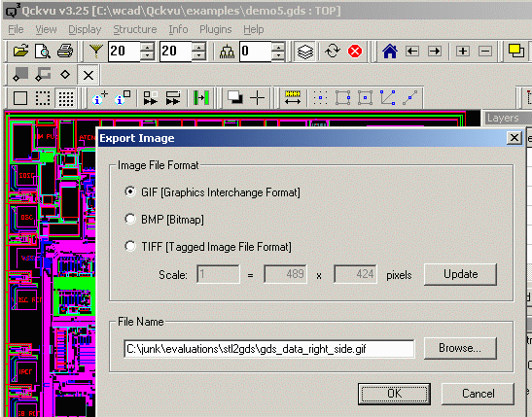Click the X cross toolbar icon
The width and height of the screenshot is (532, 417).
[89, 75]
